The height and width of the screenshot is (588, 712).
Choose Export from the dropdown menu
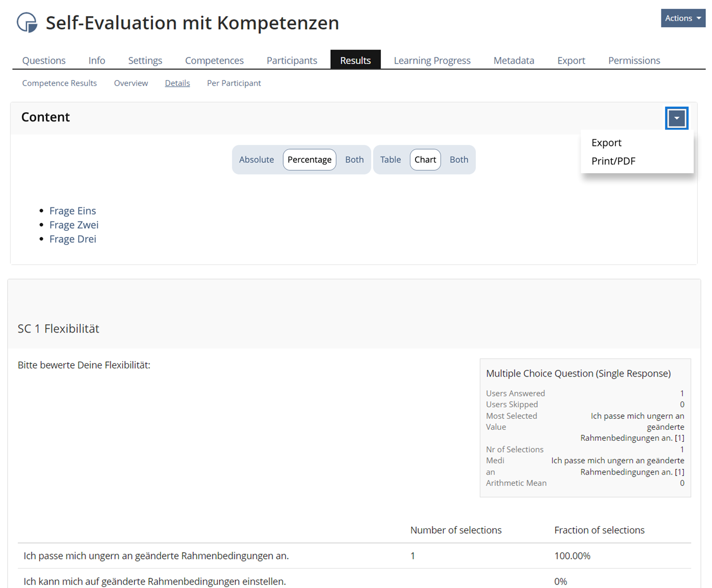(606, 143)
